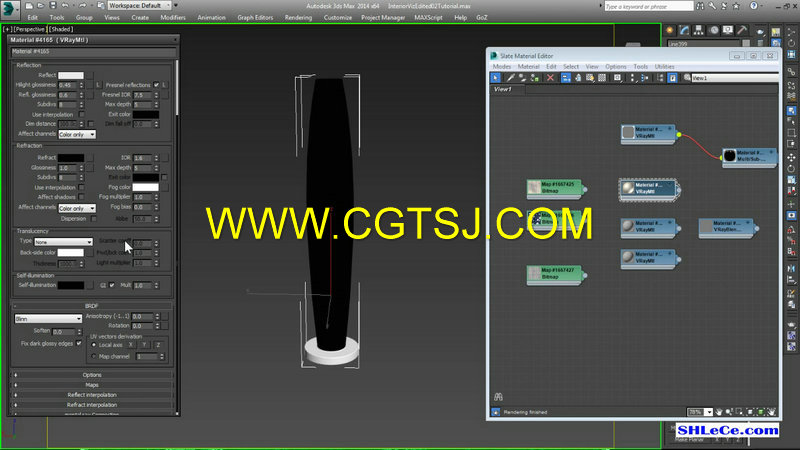Lay out all nodes vertical icon
The height and width of the screenshot is (450, 800).
633,78
